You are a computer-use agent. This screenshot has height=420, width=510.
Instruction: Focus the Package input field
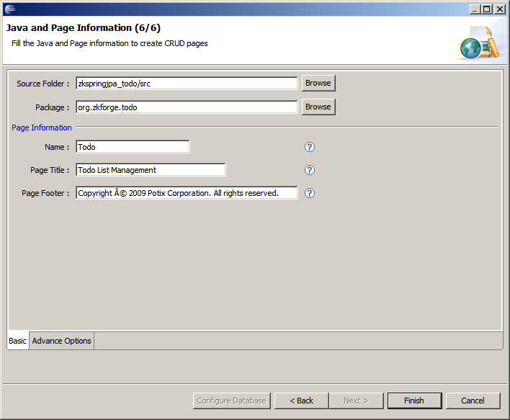pyautogui.click(x=186, y=107)
